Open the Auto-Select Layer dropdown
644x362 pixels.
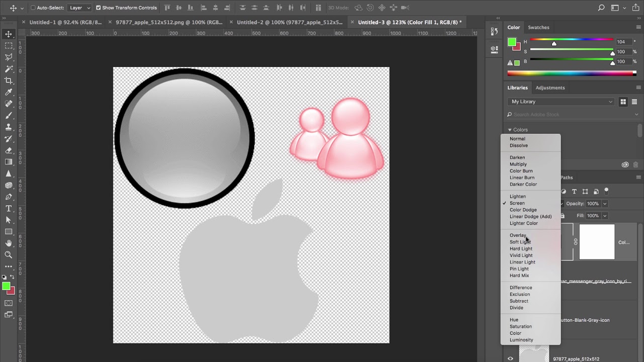click(79, 8)
